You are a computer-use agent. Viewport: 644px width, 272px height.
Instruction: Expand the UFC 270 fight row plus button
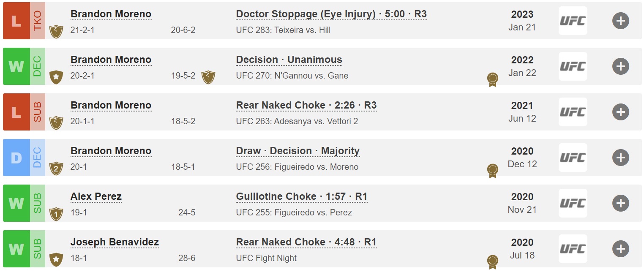620,66
